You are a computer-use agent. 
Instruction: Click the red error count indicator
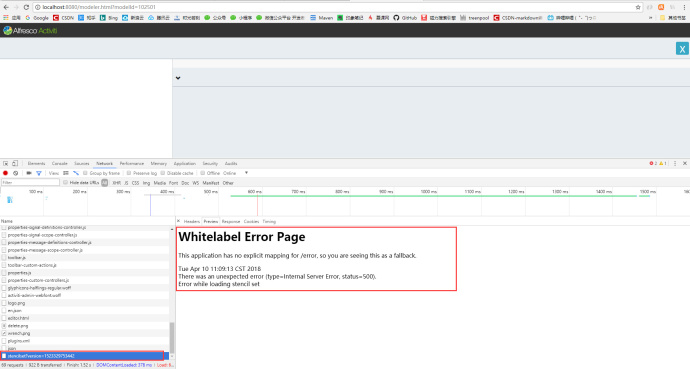[653, 163]
